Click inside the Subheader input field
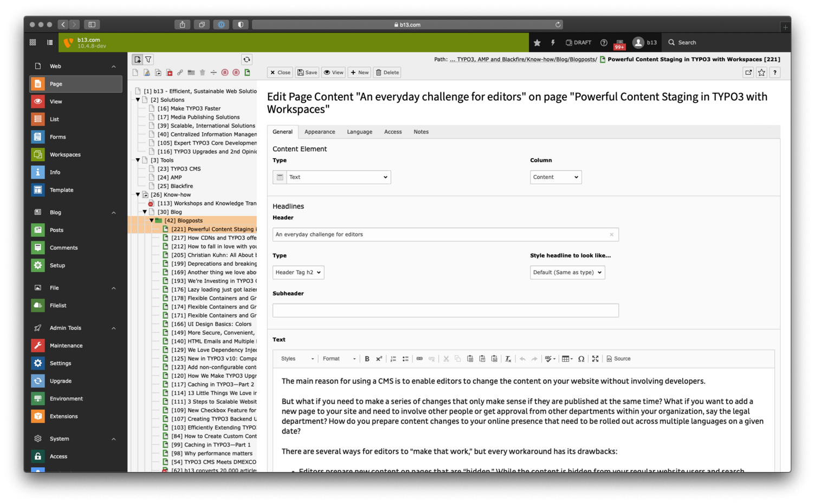The image size is (815, 504). [x=445, y=310]
